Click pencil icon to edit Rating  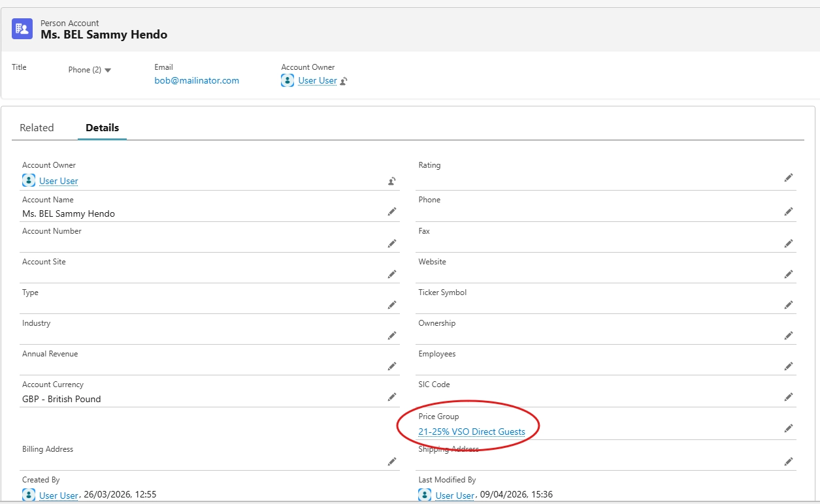(789, 178)
